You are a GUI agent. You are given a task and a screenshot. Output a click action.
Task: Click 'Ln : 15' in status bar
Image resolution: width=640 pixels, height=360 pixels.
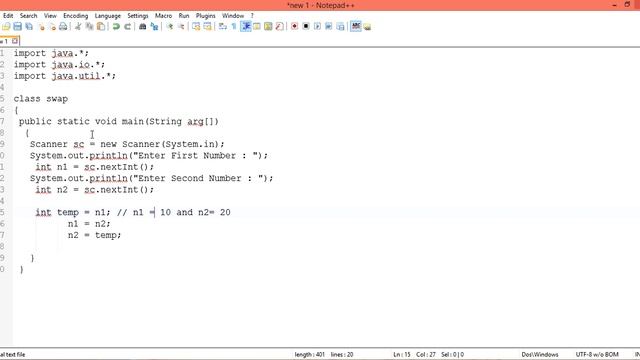(x=402, y=354)
